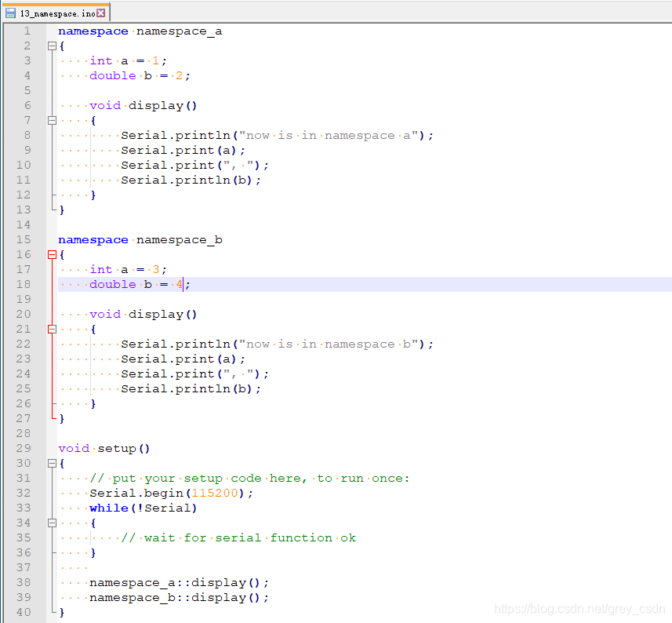This screenshot has height=623, width=672.
Task: Click the text namespace_b on line 15
Action: pos(179,239)
